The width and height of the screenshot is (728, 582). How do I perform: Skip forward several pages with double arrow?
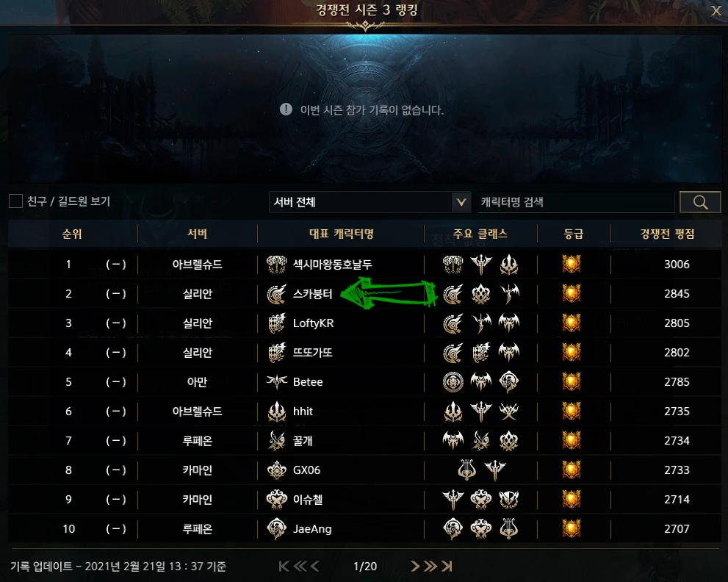tap(430, 566)
